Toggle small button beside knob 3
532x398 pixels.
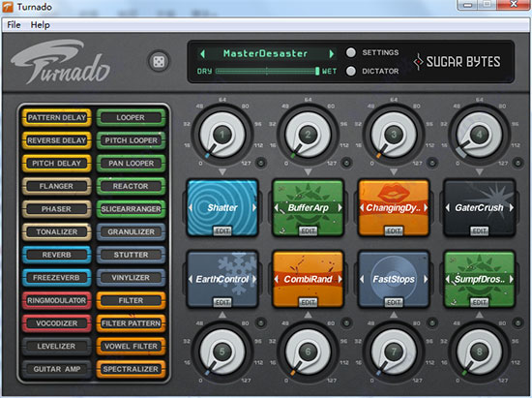point(432,163)
